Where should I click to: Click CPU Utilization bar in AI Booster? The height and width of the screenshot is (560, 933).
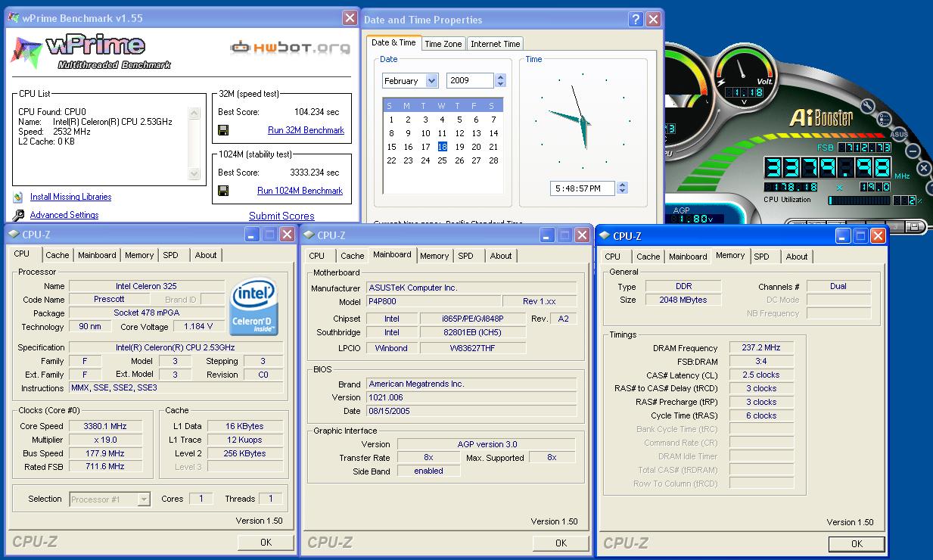pos(860,201)
